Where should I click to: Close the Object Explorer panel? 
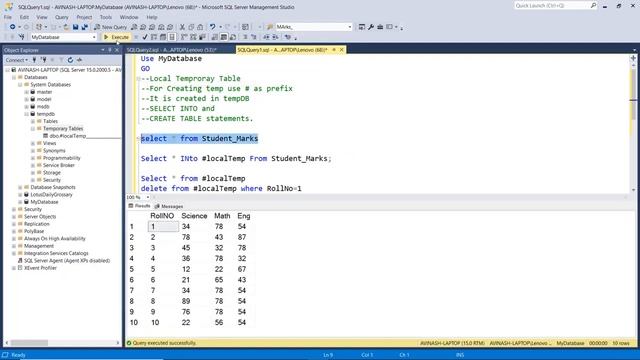pyautogui.click(x=117, y=50)
